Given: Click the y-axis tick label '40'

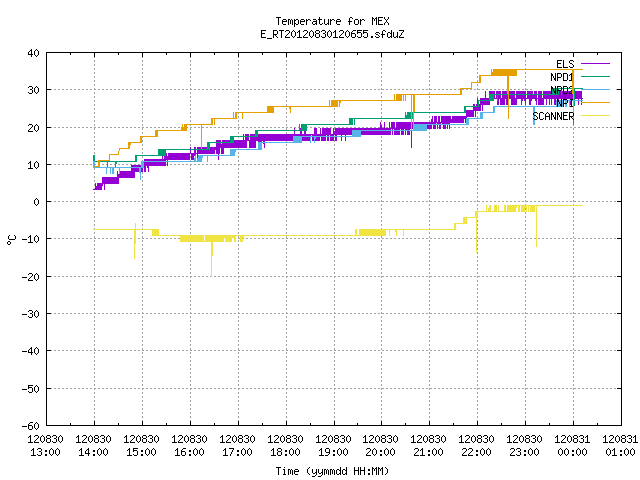Looking at the screenshot, I should pyautogui.click(x=33, y=53).
